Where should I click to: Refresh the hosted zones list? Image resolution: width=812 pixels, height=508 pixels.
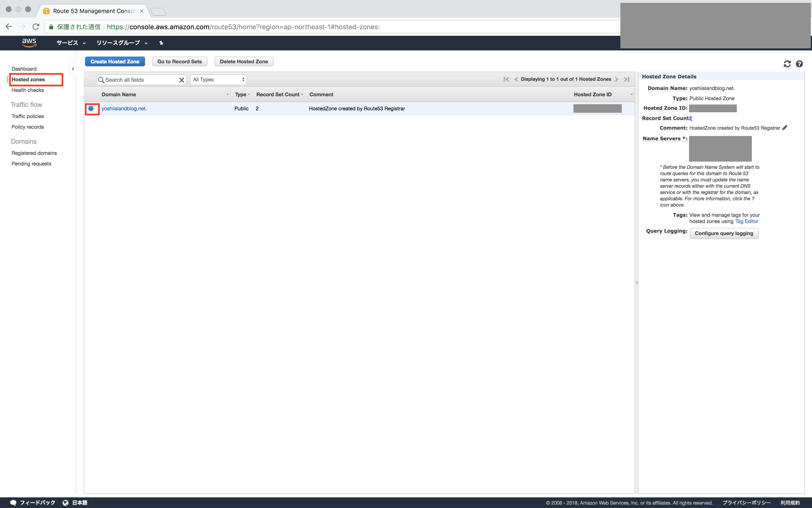pos(787,64)
